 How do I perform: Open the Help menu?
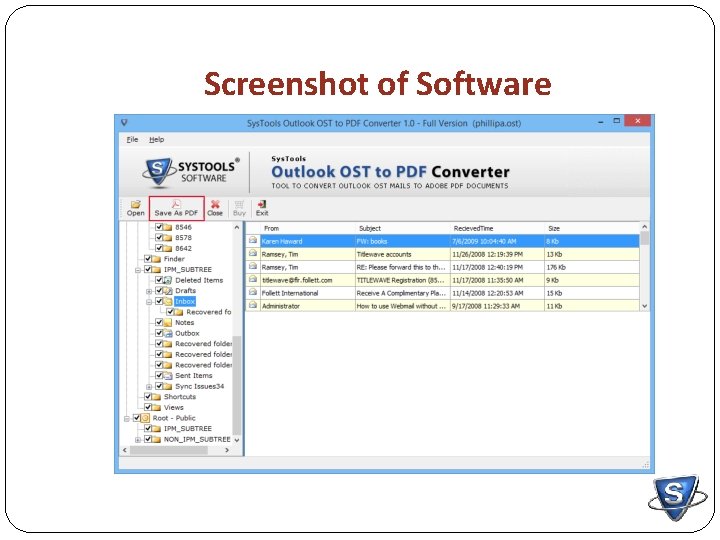[x=157, y=139]
